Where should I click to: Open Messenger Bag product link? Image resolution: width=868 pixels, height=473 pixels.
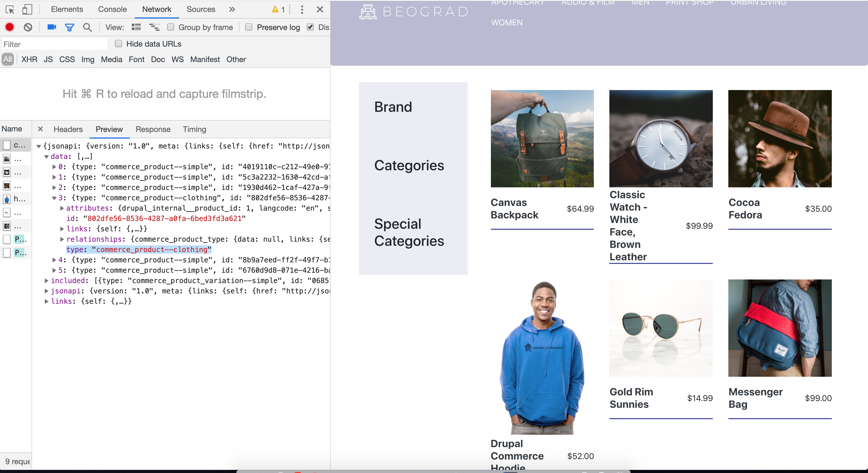pos(755,398)
